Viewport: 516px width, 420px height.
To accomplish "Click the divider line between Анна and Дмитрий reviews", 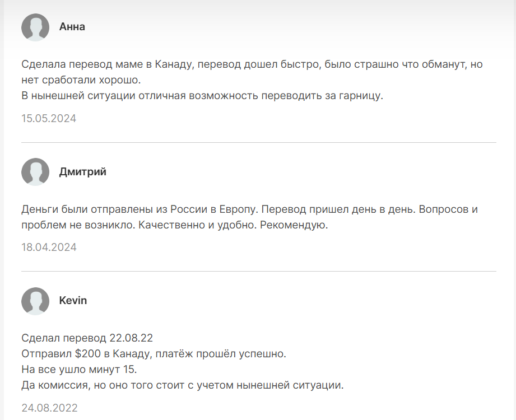I will click(x=258, y=142).
